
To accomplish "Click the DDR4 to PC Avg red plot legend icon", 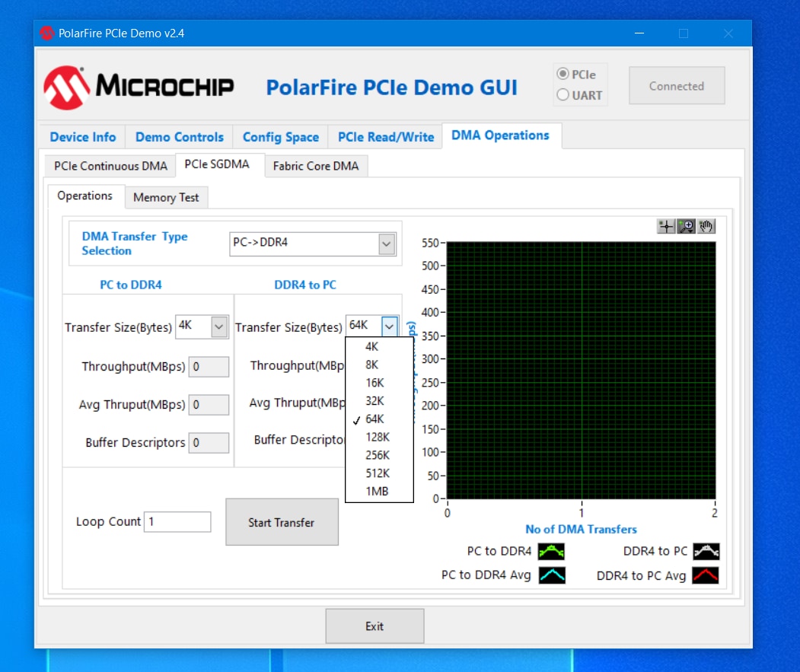I will (706, 575).
